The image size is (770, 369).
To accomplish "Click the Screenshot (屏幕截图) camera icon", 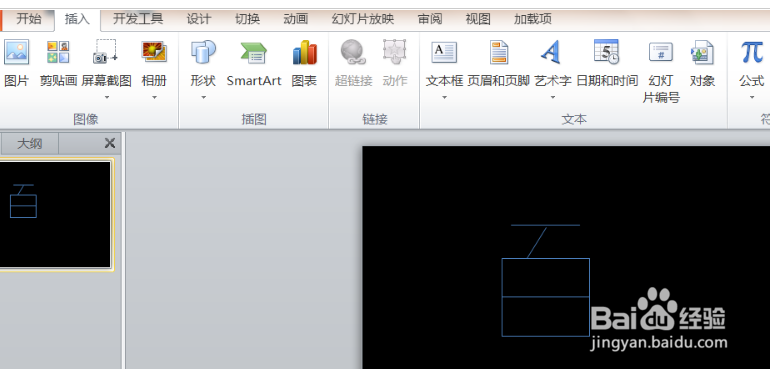I will point(106,52).
